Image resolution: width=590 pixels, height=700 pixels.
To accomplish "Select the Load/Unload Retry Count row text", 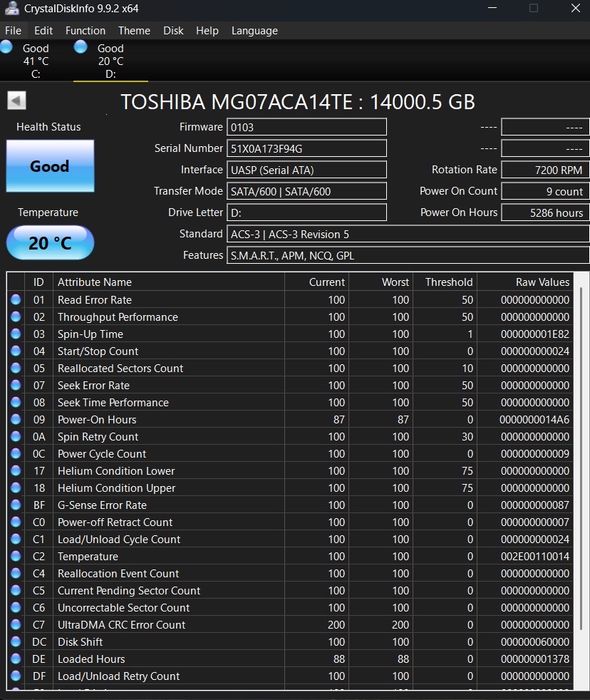I will pyautogui.click(x=118, y=676).
